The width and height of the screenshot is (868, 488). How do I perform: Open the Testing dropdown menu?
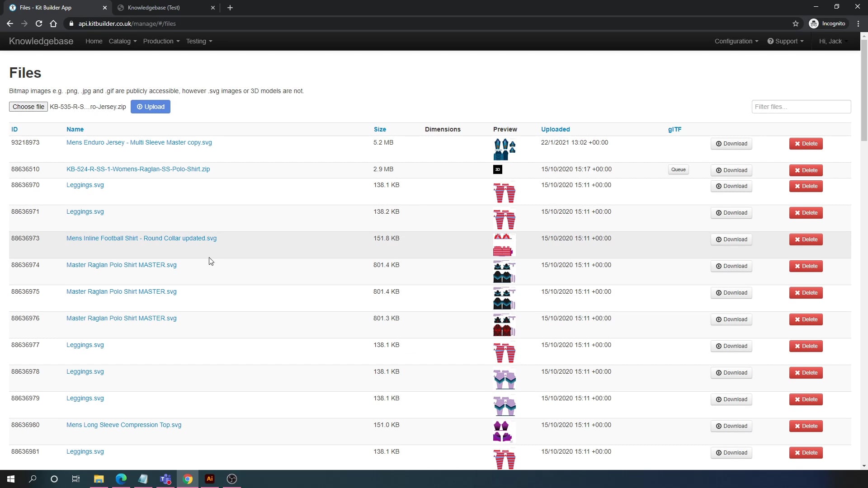199,41
